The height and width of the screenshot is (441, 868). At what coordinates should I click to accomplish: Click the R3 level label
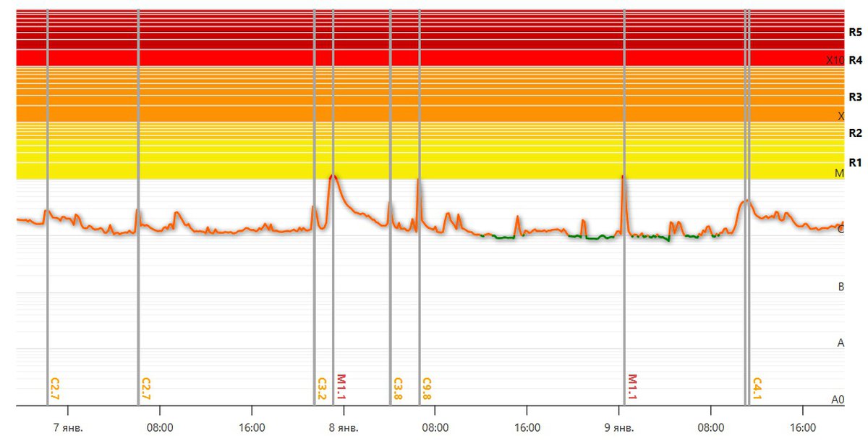855,96
